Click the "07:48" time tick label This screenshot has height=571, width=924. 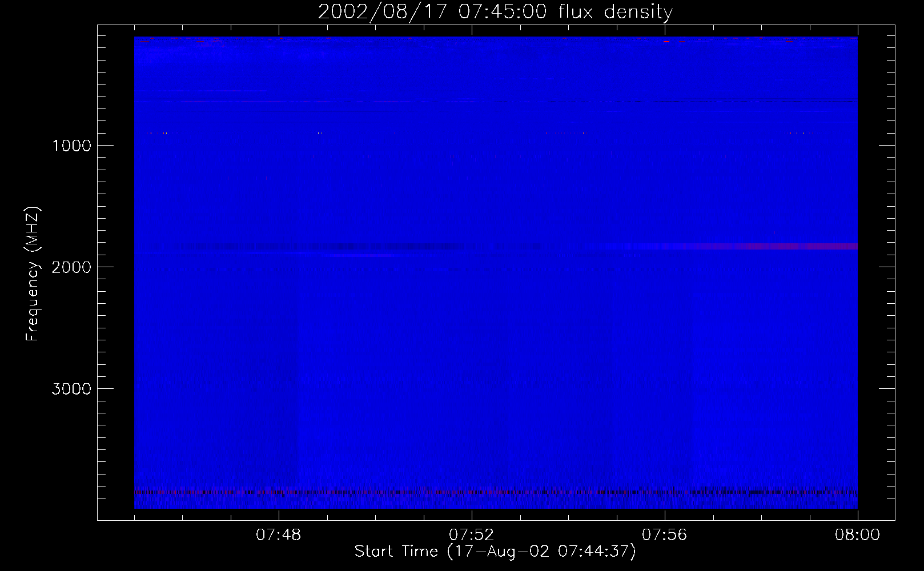pyautogui.click(x=279, y=535)
